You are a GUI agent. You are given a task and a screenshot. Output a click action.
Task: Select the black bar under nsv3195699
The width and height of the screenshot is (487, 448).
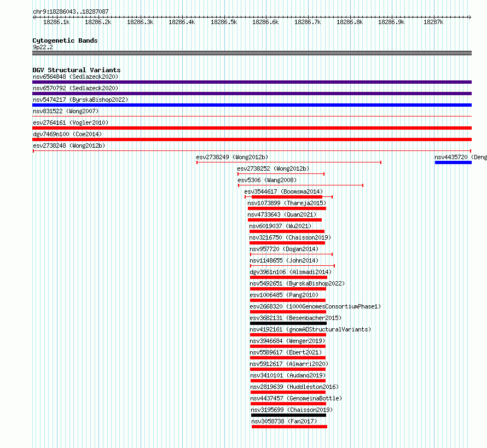[x=288, y=415]
